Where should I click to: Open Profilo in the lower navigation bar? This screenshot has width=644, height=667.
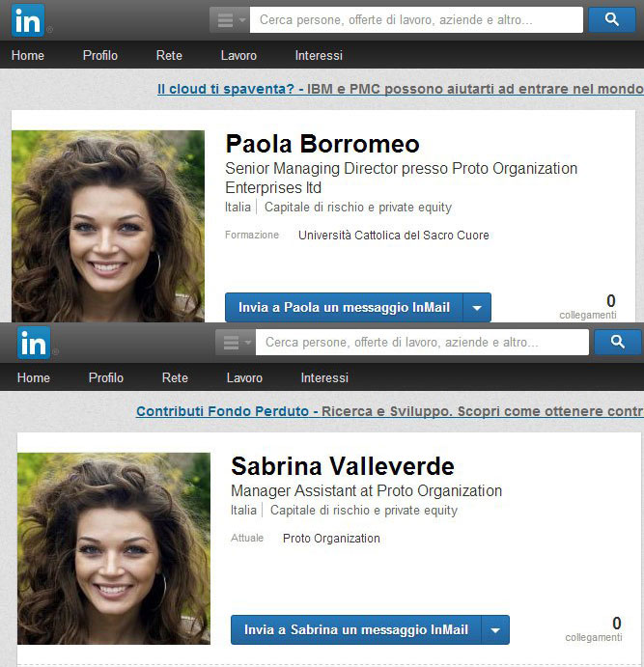(106, 377)
